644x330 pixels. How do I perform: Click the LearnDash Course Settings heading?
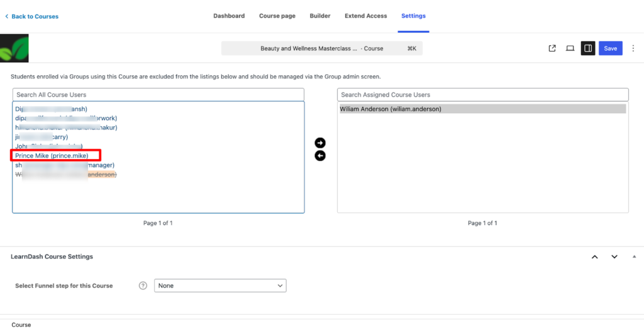click(x=52, y=256)
